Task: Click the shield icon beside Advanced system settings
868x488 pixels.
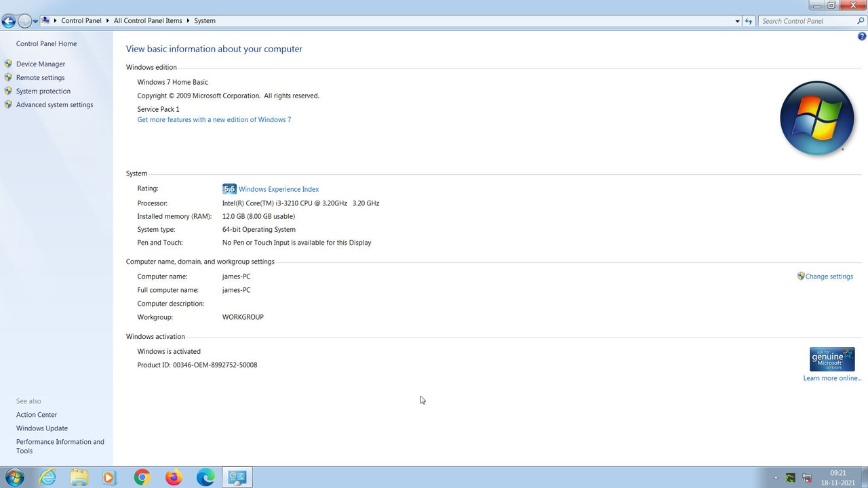Action: (8, 104)
